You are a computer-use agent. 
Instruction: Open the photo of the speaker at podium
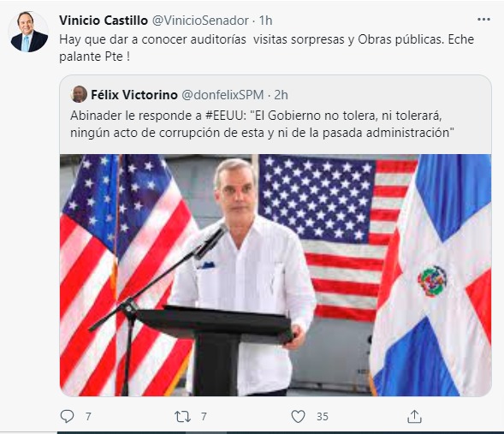276,275
